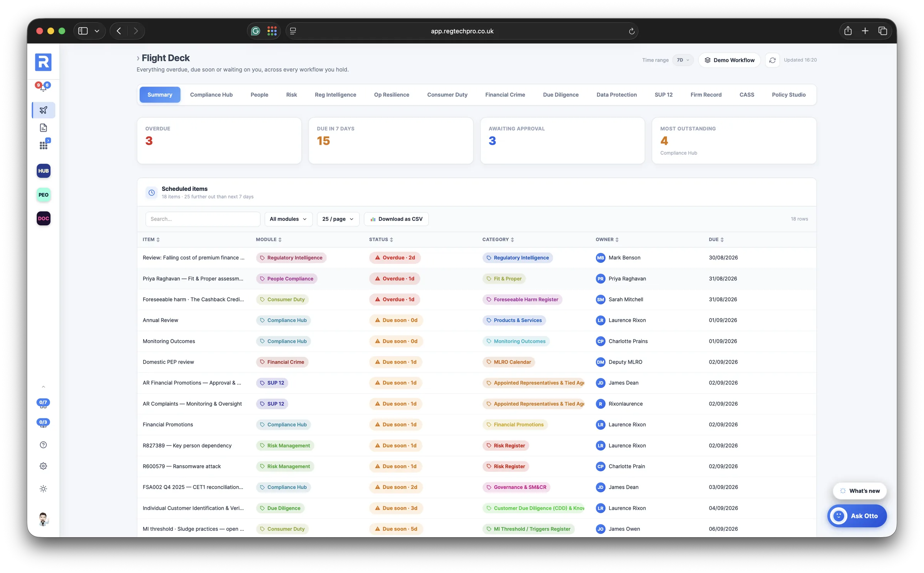Viewport: 924px width, 573px height.
Task: Select the Summary tab
Action: point(160,95)
